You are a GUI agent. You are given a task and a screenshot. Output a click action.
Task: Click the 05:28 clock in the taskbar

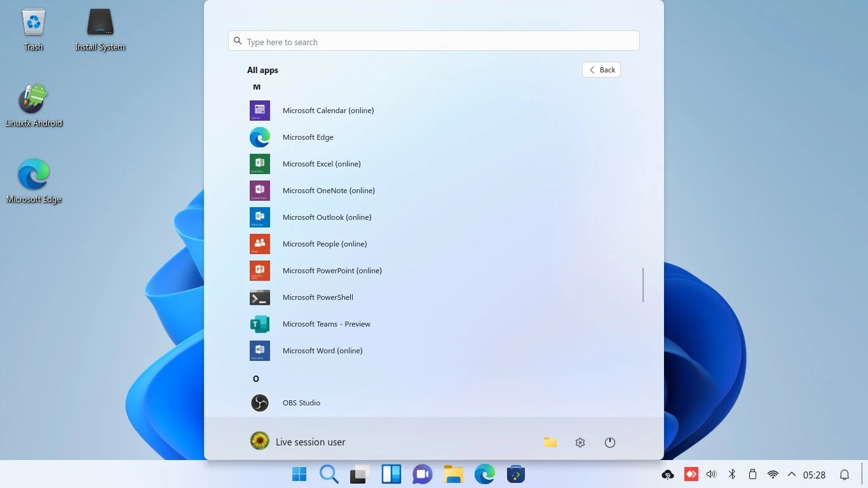tap(814, 475)
